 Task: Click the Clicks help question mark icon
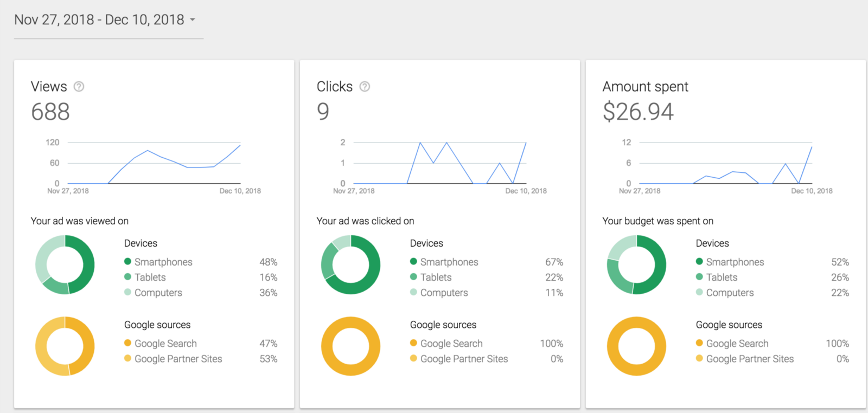pyautogui.click(x=365, y=87)
